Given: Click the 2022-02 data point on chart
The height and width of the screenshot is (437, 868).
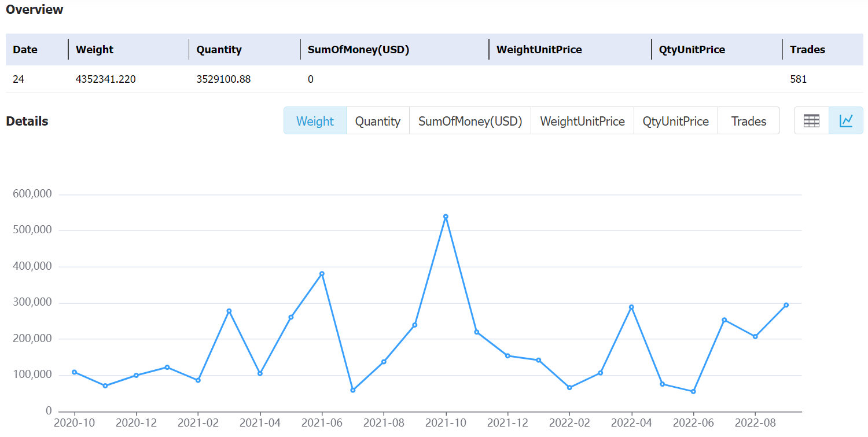Looking at the screenshot, I should pyautogui.click(x=569, y=388).
